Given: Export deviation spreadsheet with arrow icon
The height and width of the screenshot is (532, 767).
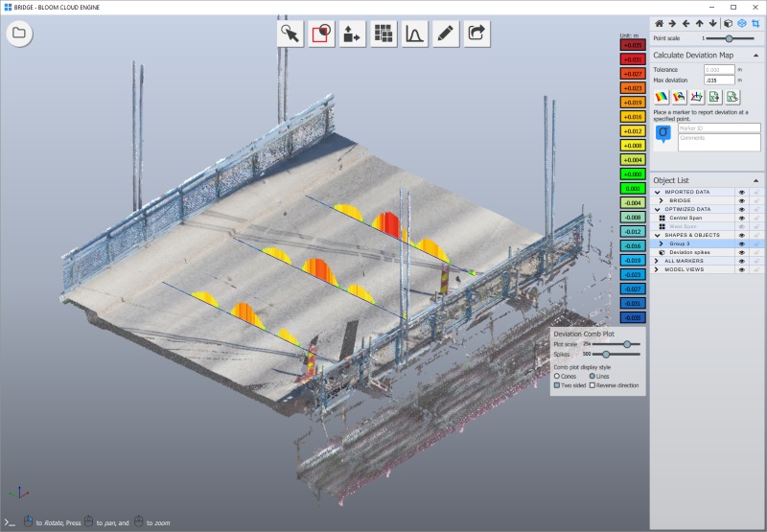Looking at the screenshot, I should pyautogui.click(x=714, y=97).
